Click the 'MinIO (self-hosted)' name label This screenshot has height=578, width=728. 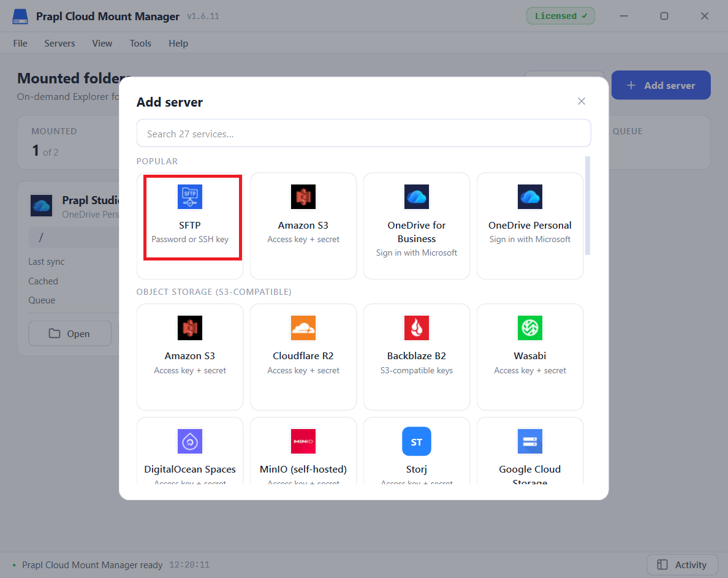[x=303, y=469]
